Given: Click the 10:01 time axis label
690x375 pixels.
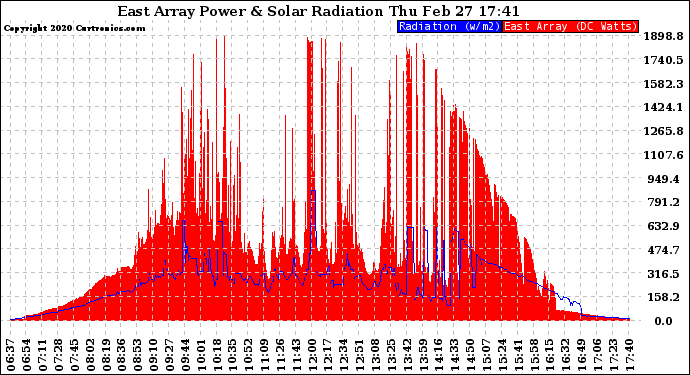Looking at the screenshot, I should 201,355.
